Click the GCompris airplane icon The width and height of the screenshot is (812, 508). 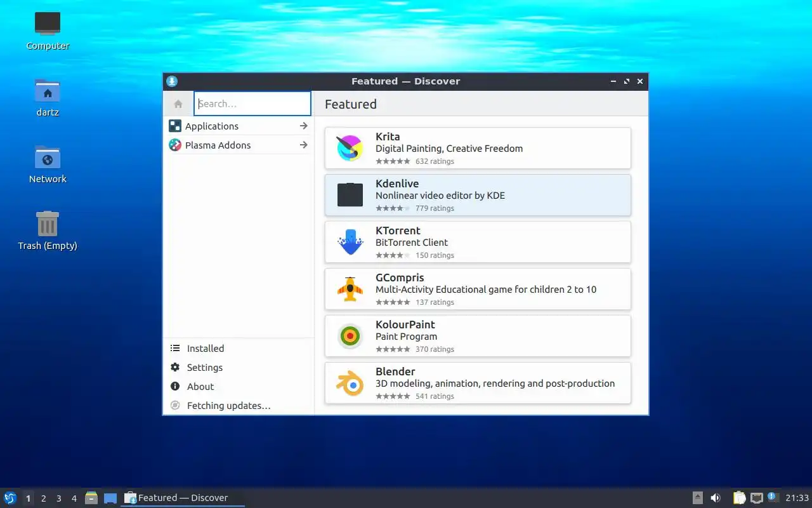pos(350,289)
